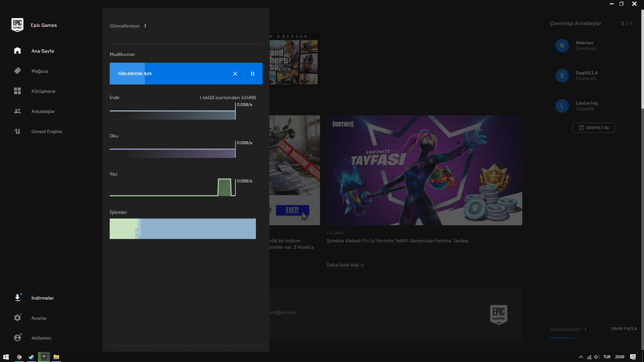The width and height of the screenshot is (644, 362).
Task: Open Unreal Engine sidebar icon
Action: pyautogui.click(x=17, y=131)
